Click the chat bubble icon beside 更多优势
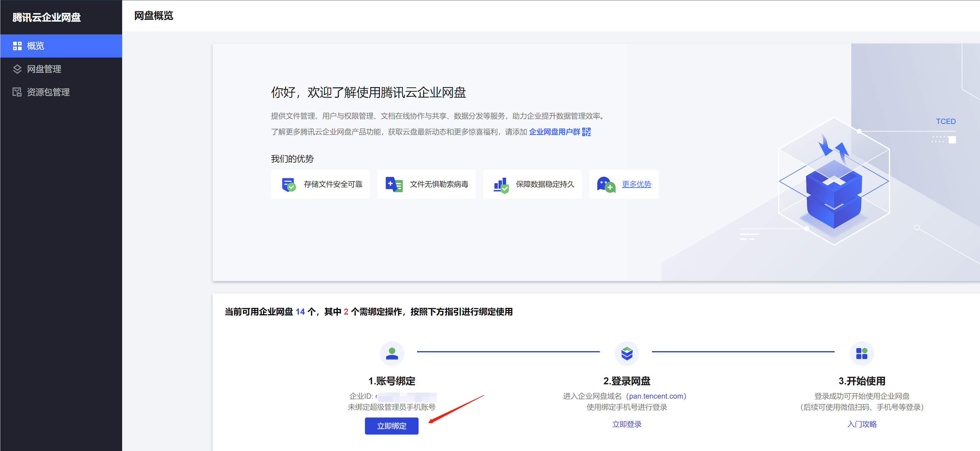 coord(606,185)
